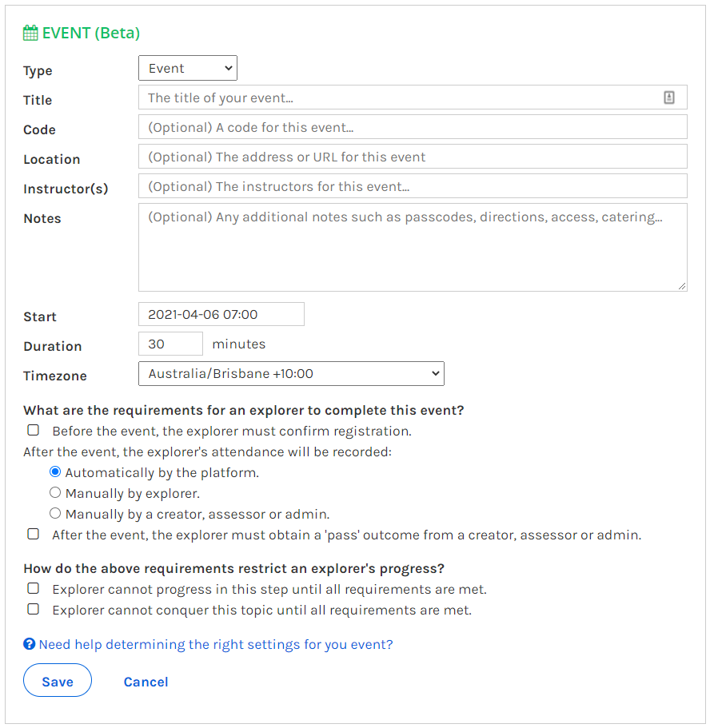Open the 'Need help determining the right settings' link
Viewport: 710px width, 728px height.
216,644
